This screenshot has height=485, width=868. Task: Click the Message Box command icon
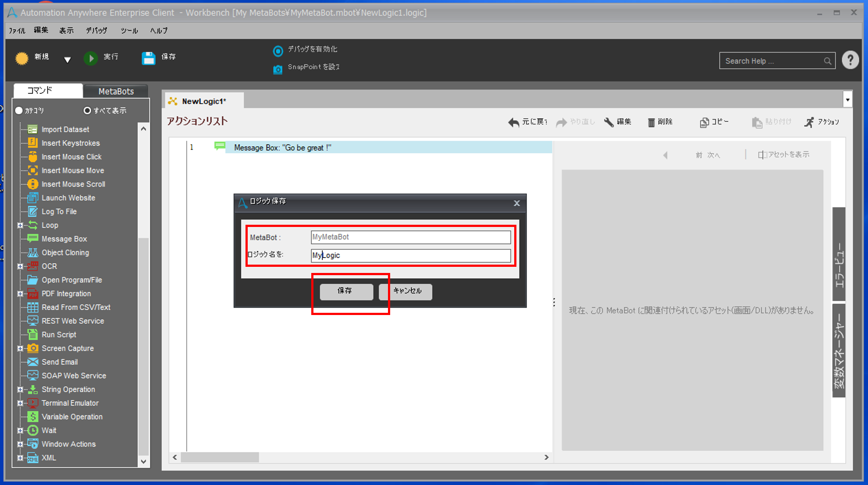(x=32, y=238)
